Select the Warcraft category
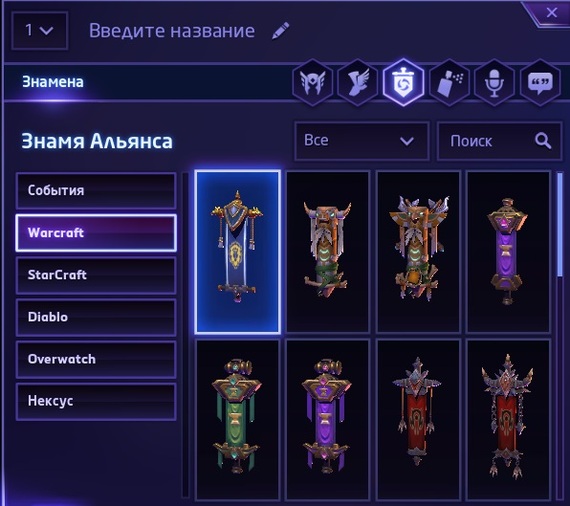570x506 pixels. pos(96,233)
